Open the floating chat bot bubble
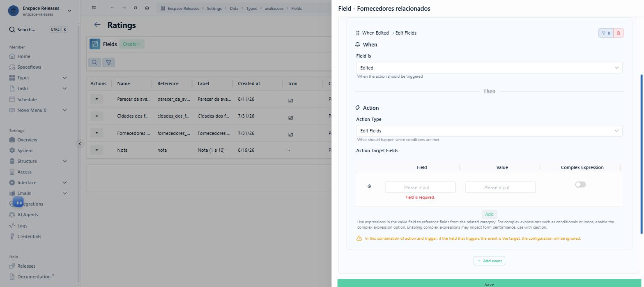 18,202
